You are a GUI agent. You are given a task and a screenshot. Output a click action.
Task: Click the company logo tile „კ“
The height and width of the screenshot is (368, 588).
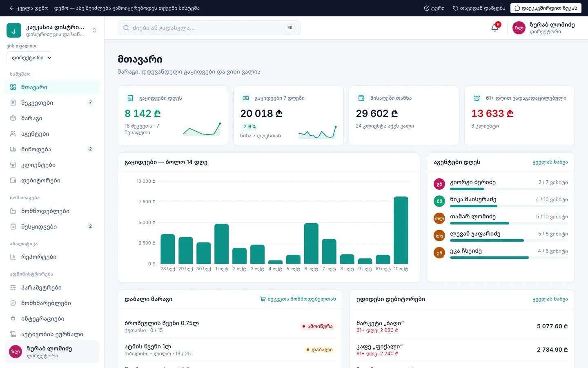point(13,30)
